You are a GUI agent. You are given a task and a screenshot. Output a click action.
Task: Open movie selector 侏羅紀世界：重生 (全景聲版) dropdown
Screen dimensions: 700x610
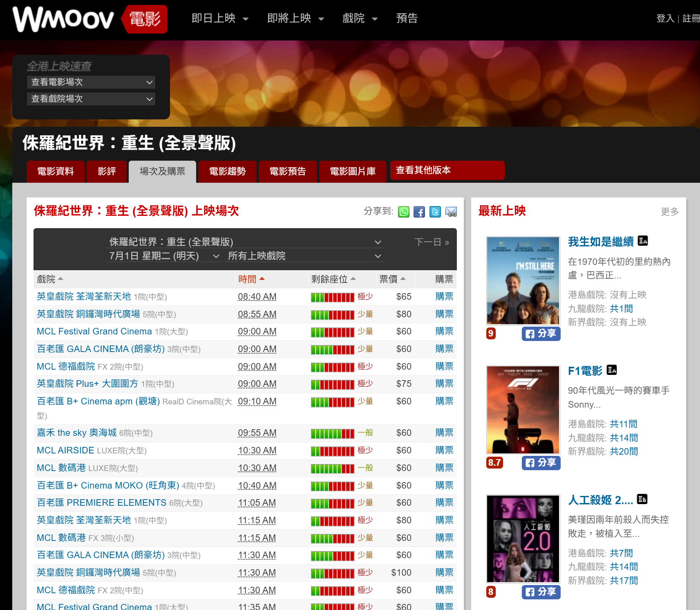pos(245,242)
